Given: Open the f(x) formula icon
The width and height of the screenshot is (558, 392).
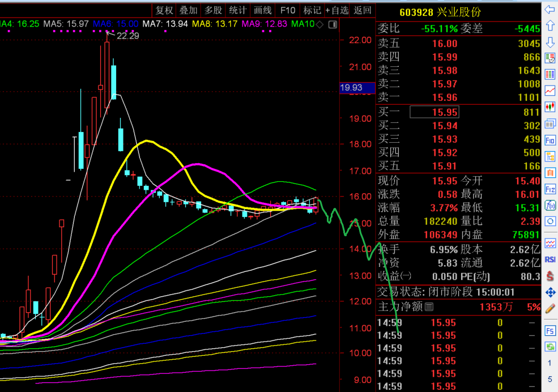Looking at the screenshot, I should [x=550, y=205].
